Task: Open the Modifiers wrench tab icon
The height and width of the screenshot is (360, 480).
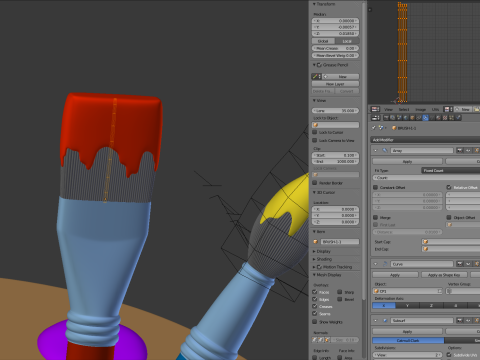Action: pyautogui.click(x=425, y=118)
